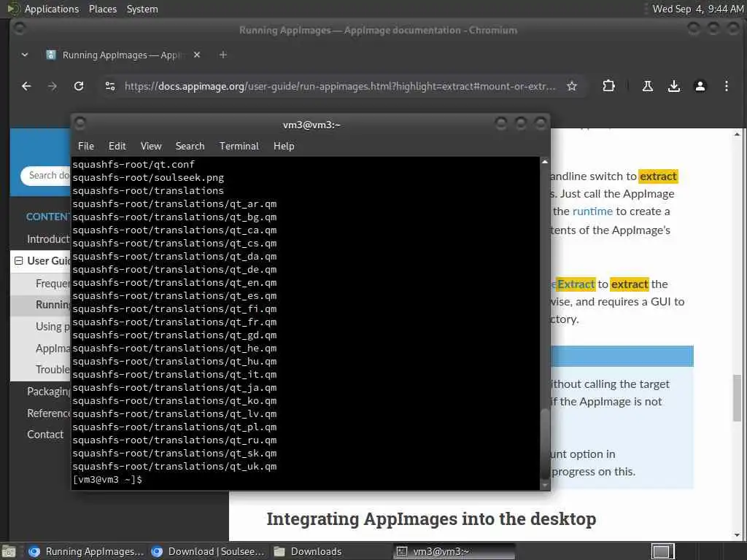Open the Troubleshooting sidebar entry
The width and height of the screenshot is (747, 560).
[53, 370]
